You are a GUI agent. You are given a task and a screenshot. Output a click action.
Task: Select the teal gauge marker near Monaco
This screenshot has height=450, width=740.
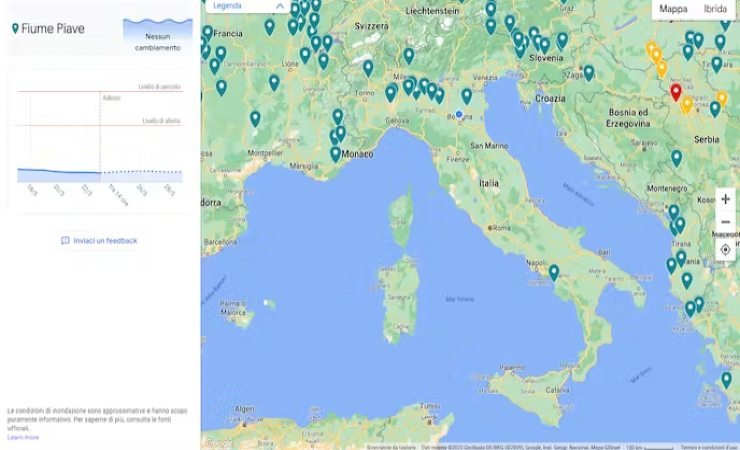335,153
